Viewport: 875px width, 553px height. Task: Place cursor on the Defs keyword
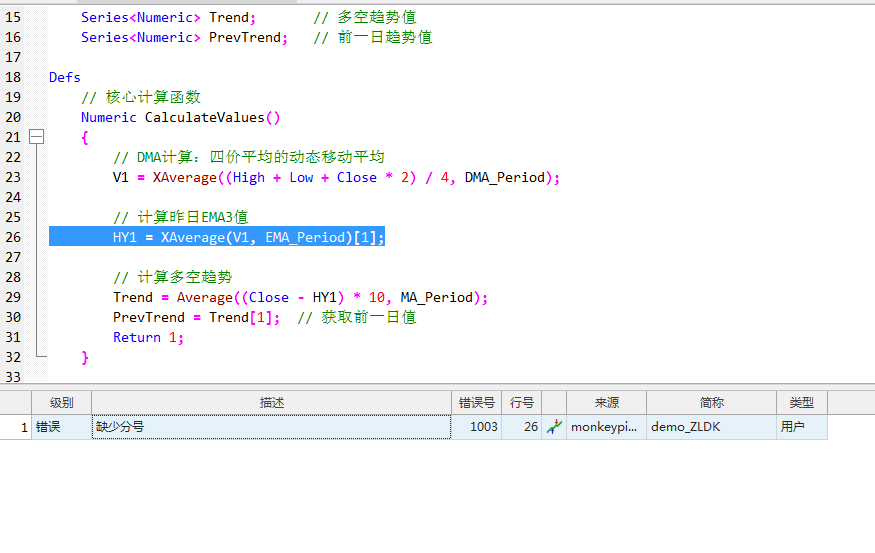(x=65, y=77)
